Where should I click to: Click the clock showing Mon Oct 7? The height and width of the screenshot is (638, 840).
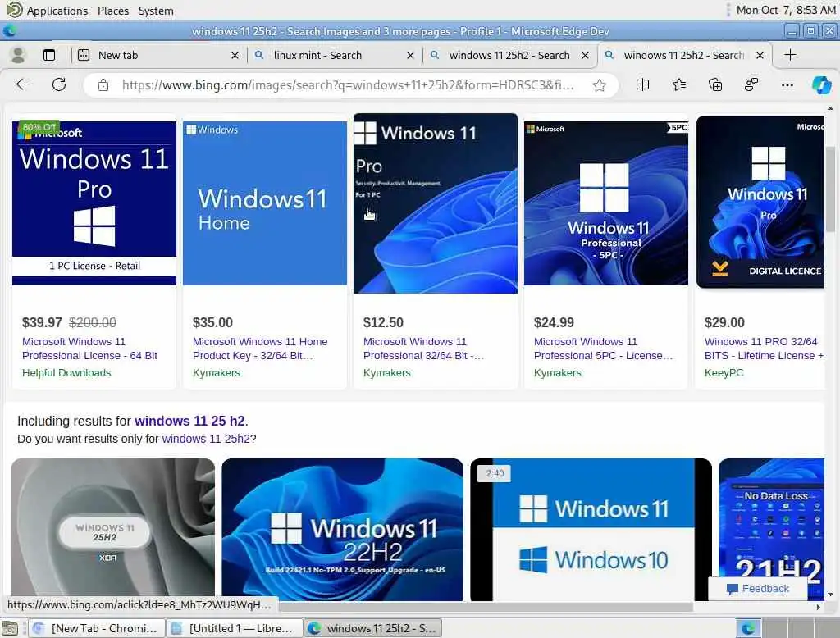[785, 10]
